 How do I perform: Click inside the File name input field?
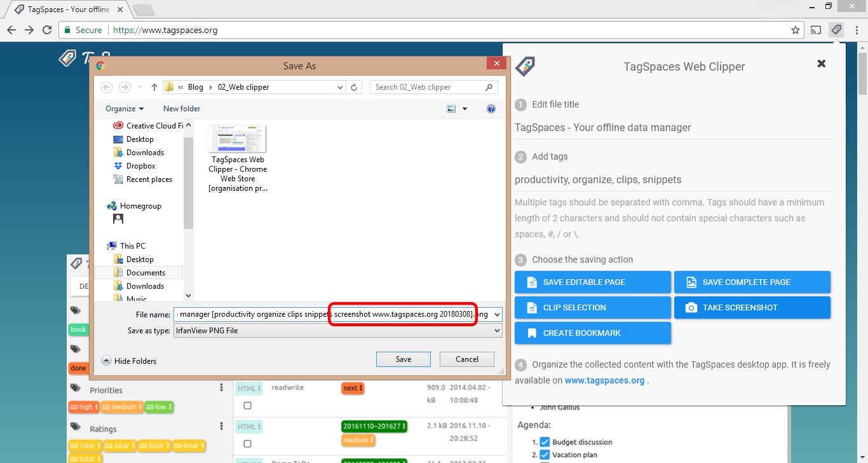tap(254, 314)
